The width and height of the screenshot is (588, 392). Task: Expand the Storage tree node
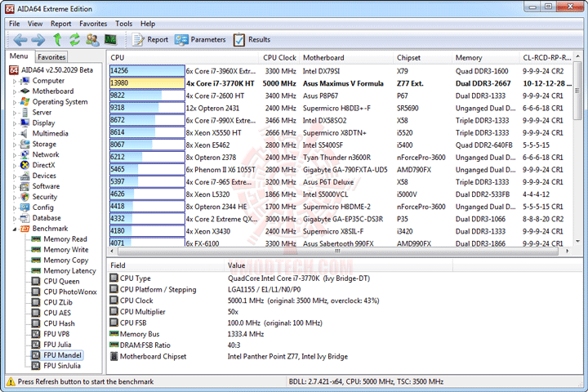[x=15, y=145]
